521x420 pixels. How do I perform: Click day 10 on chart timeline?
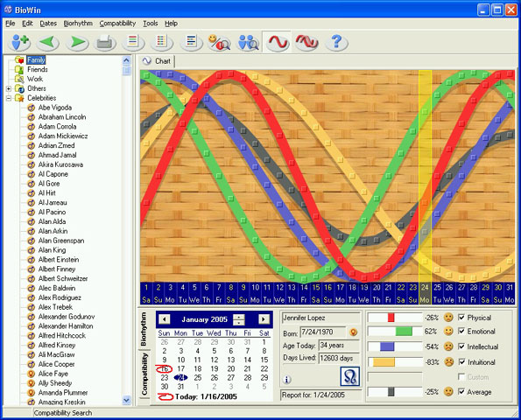click(255, 293)
